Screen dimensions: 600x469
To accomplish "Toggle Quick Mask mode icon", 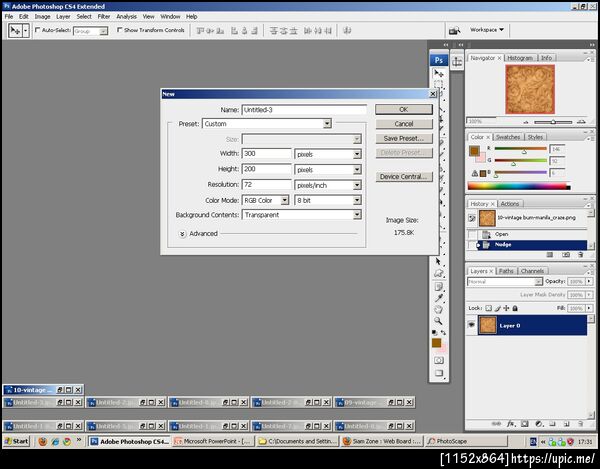I will [x=439, y=360].
